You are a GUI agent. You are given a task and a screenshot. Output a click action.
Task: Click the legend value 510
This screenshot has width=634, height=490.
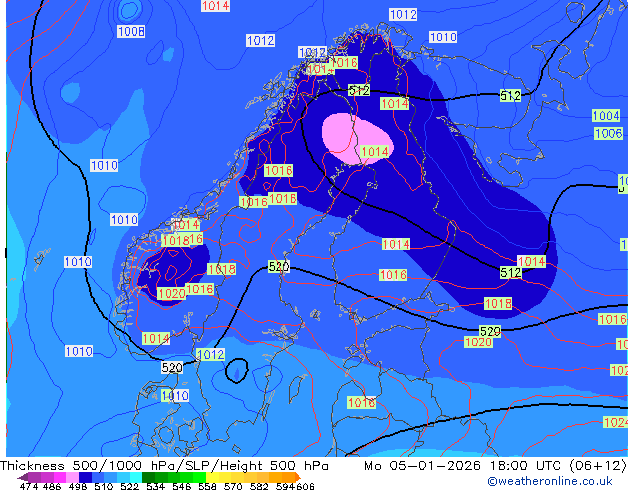coord(104,486)
